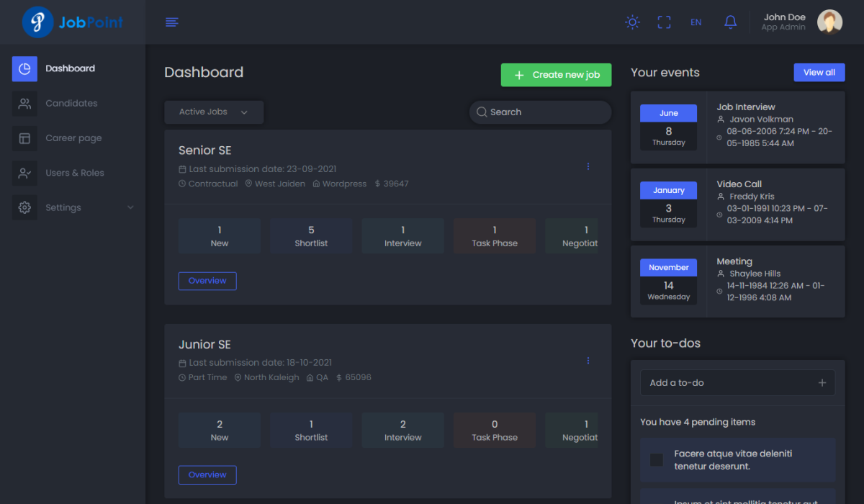Click the plus icon to add to-do
Screen dimensions: 864x504
click(x=822, y=383)
